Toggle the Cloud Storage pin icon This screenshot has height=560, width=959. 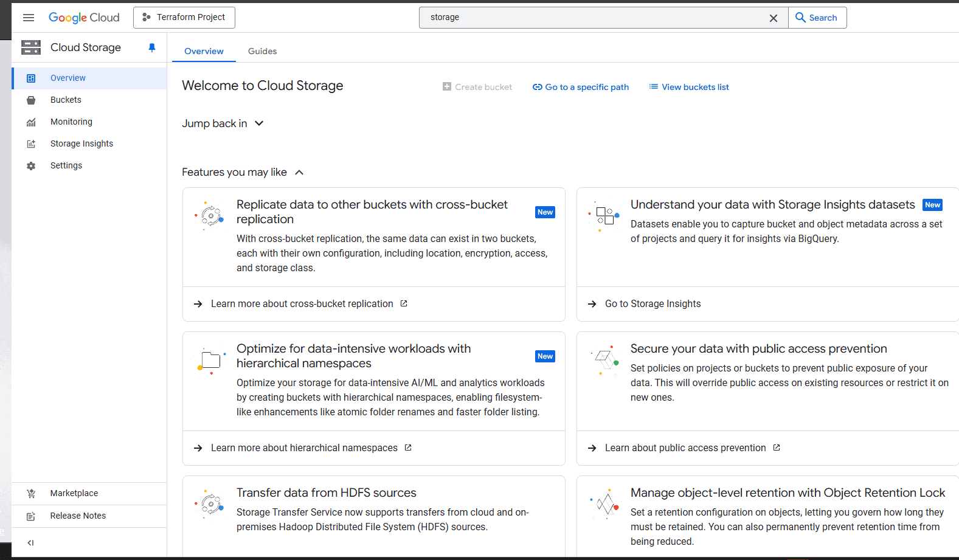pyautogui.click(x=152, y=47)
